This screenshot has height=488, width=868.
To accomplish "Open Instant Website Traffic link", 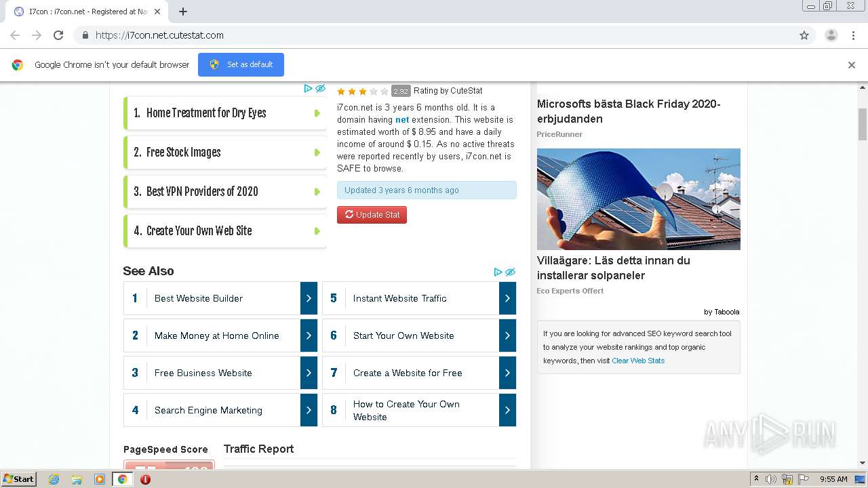I will click(x=400, y=298).
